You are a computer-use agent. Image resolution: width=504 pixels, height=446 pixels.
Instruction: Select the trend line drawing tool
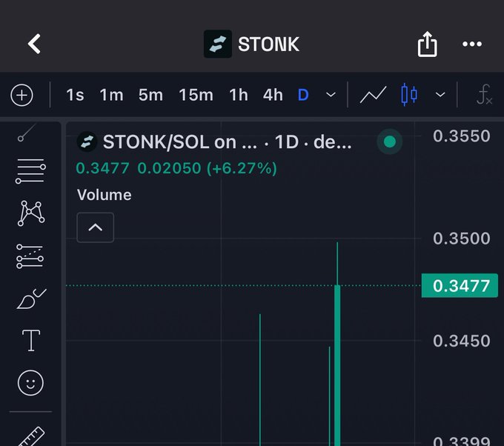27,132
